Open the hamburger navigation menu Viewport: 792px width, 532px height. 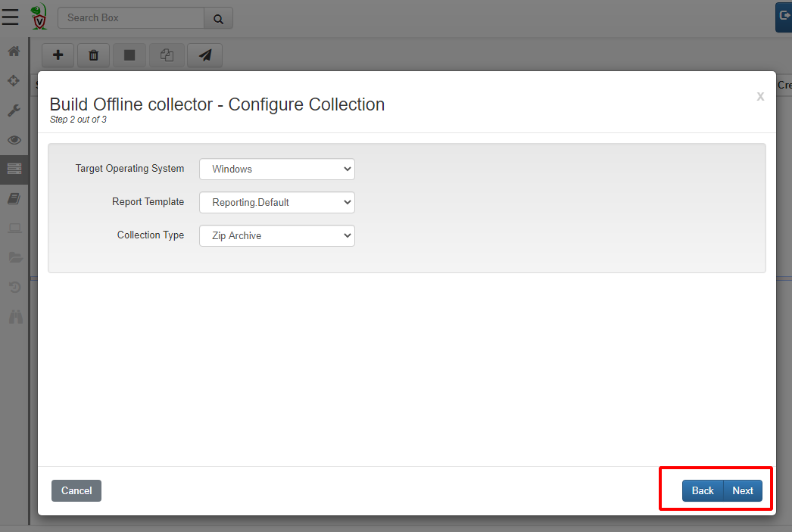coord(11,17)
